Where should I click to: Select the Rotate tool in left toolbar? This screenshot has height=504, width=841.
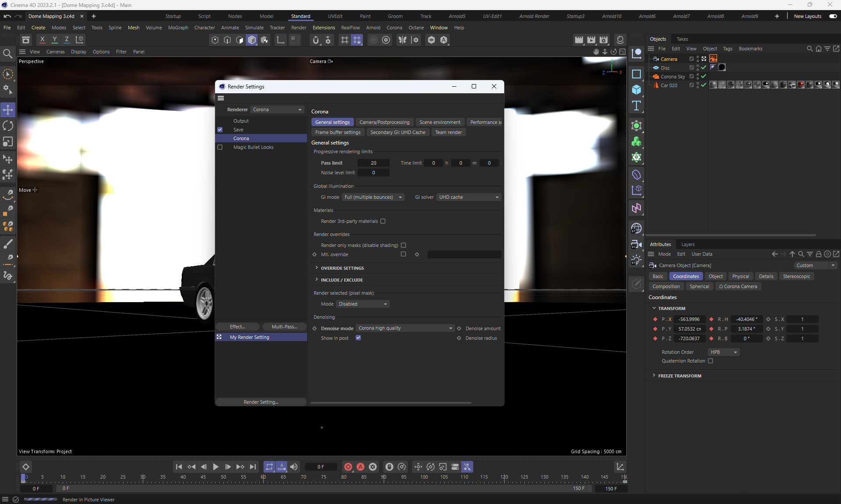8,126
